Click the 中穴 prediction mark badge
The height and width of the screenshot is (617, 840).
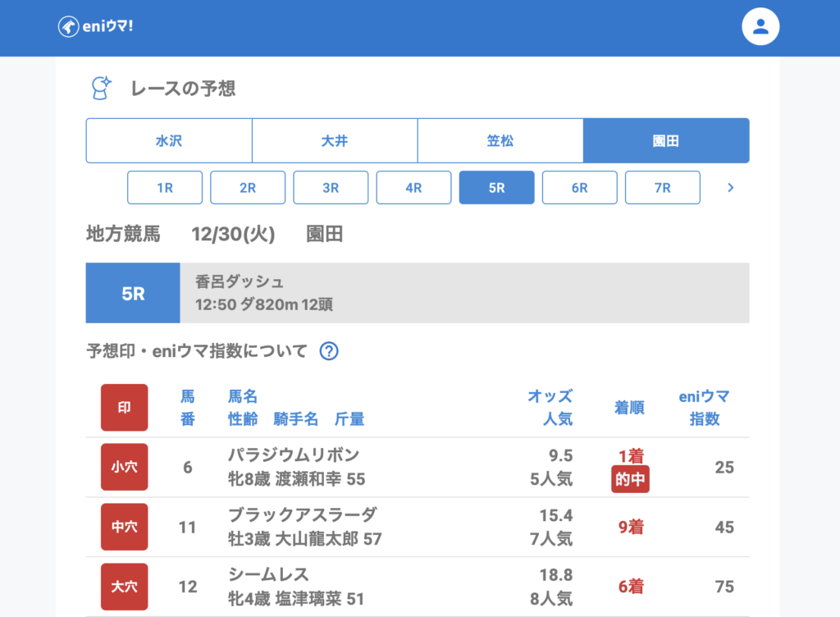pyautogui.click(x=124, y=527)
